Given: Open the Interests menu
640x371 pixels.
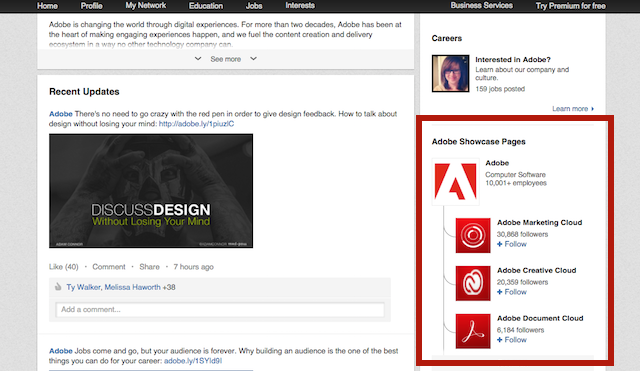Looking at the screenshot, I should click(x=300, y=6).
